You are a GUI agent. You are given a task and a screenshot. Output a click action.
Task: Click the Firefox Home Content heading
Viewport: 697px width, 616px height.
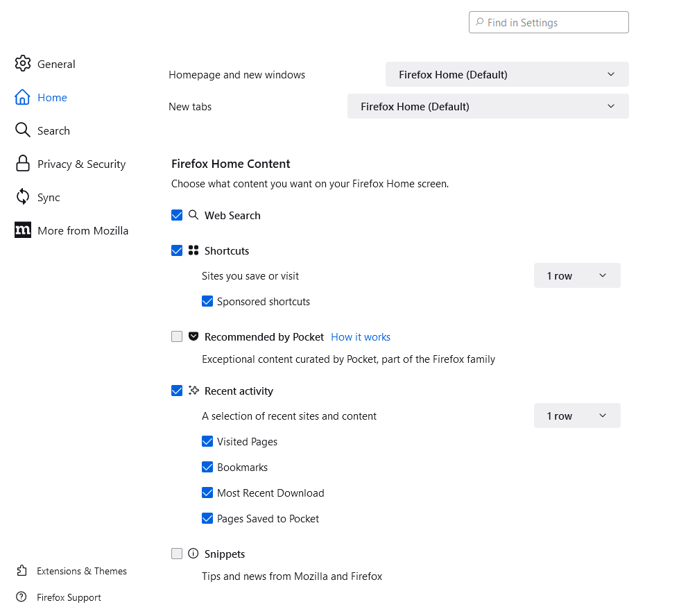pyautogui.click(x=231, y=164)
